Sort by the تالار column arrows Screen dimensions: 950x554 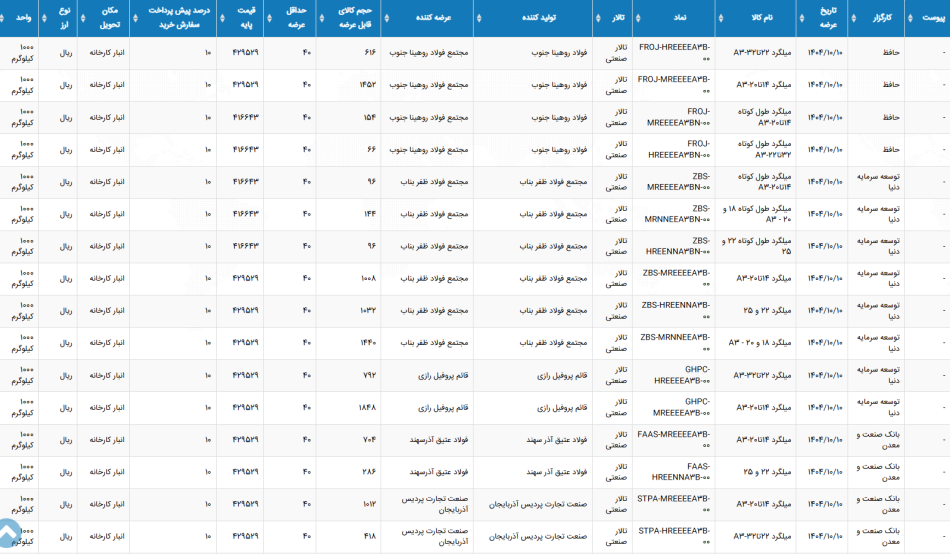tap(598, 18)
